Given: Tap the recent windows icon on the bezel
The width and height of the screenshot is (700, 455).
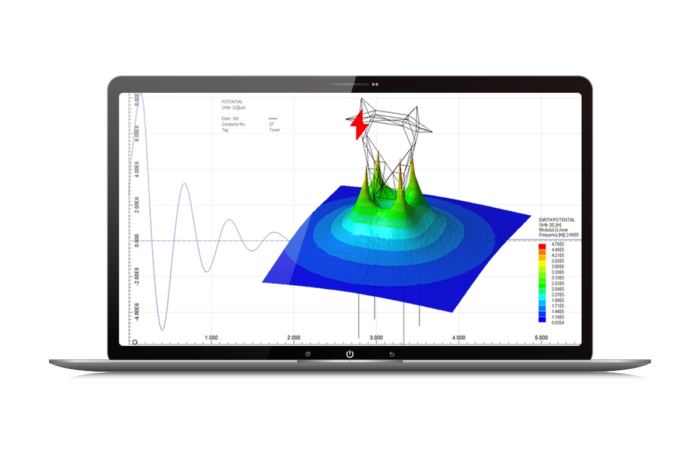Looking at the screenshot, I should [308, 355].
